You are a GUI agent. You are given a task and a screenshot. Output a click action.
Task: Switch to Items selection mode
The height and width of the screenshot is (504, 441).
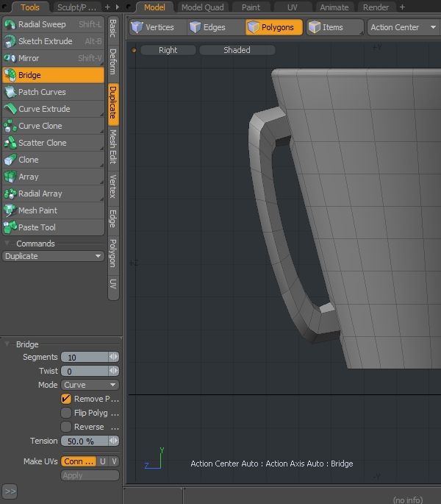coord(335,27)
